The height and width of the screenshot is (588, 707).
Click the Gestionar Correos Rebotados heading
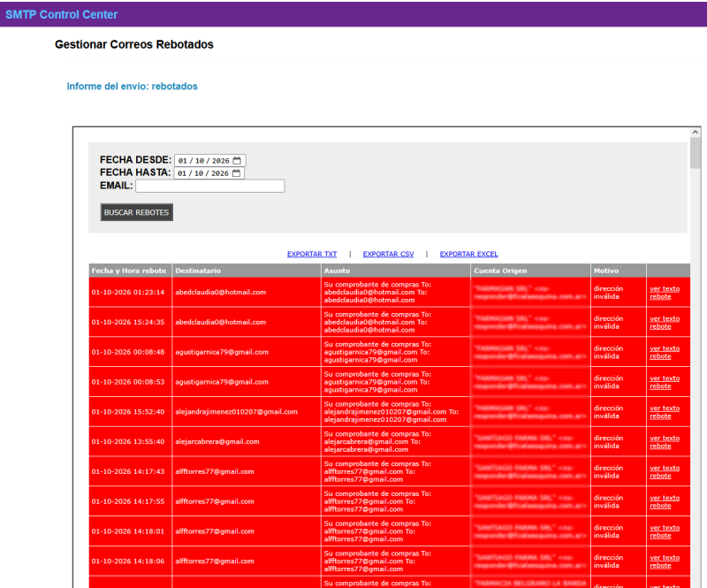pyautogui.click(x=134, y=44)
